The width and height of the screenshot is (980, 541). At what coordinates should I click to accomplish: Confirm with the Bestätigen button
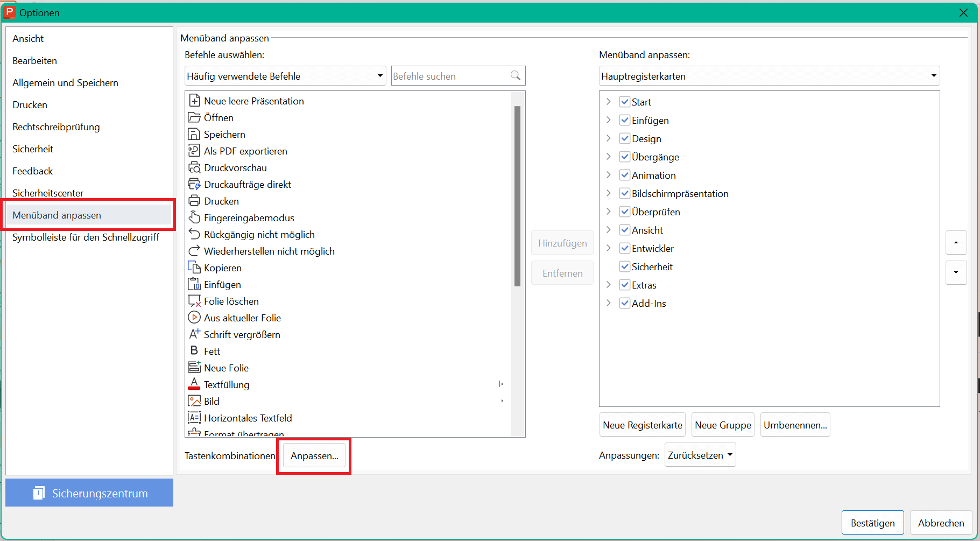[x=873, y=523]
